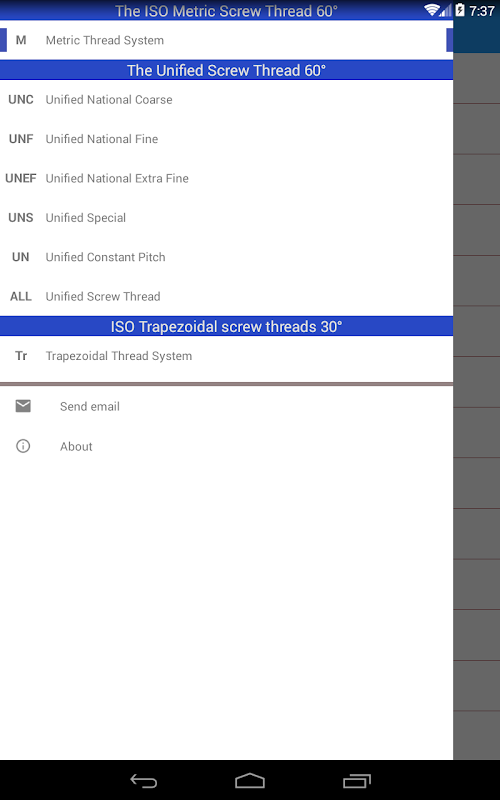Tap the battery status icon
This screenshot has height=800, width=500.
pos(460,10)
